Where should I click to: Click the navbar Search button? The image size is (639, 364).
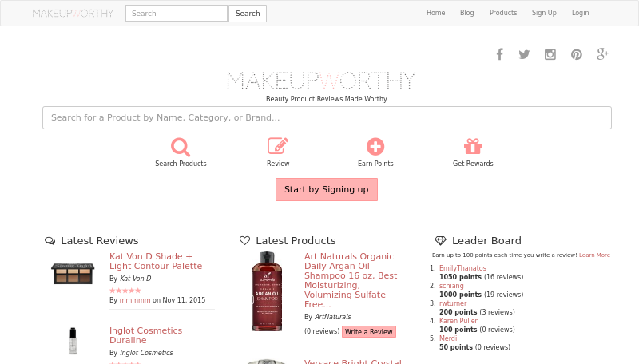248,14
